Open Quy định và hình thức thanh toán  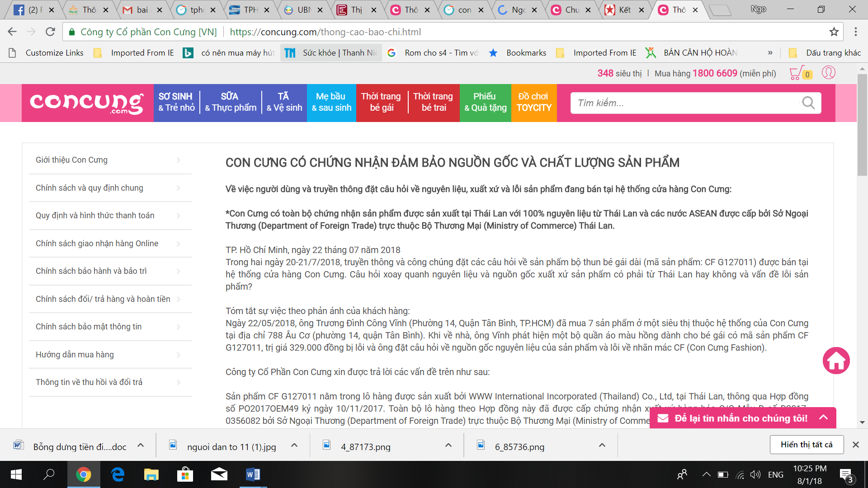pos(110,216)
